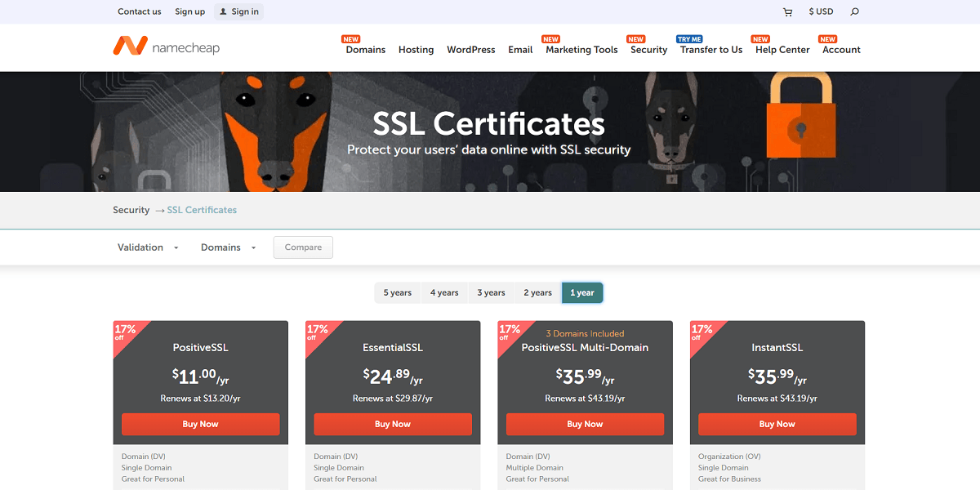Image resolution: width=980 pixels, height=490 pixels.
Task: Go to the Sign up page
Action: [x=190, y=11]
